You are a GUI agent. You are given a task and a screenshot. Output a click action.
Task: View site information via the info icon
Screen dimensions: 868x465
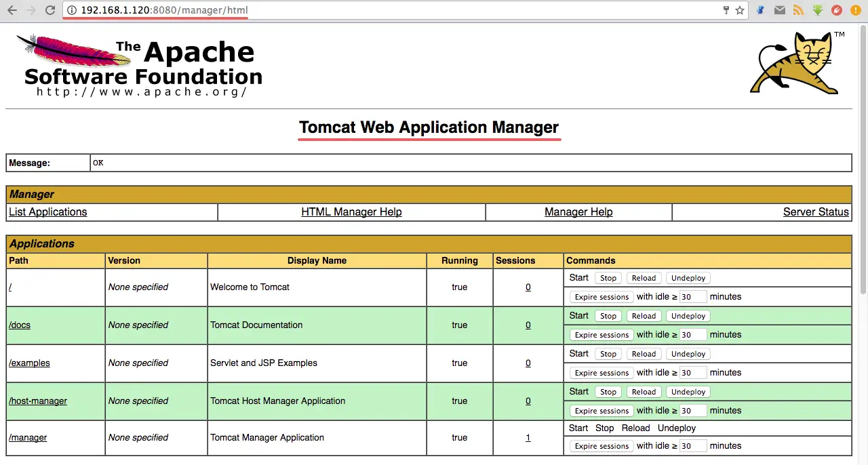tap(72, 10)
